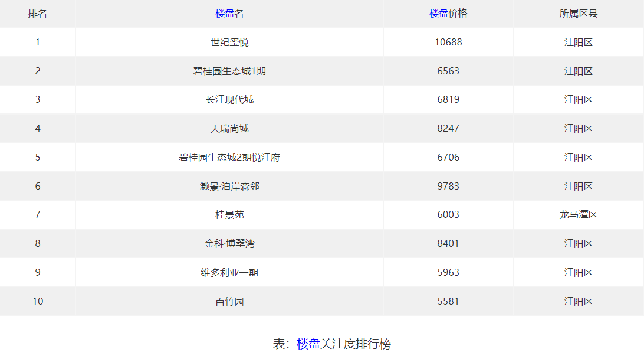Open the 楼盘 link in 楼盘名 header
The image size is (644, 359).
[225, 14]
